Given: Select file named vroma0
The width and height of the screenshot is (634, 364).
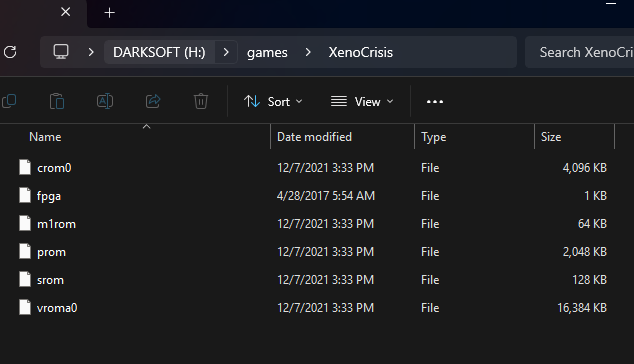Looking at the screenshot, I should click(57, 308).
